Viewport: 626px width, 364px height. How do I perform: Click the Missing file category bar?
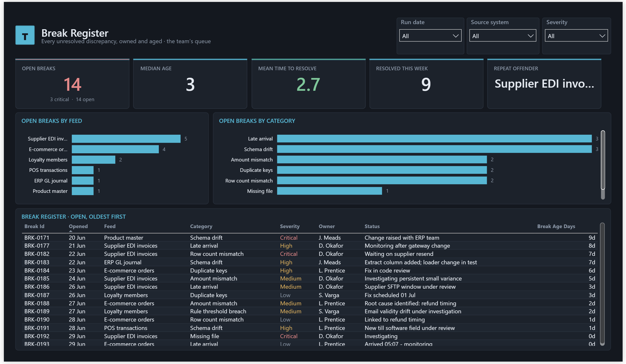[329, 191]
